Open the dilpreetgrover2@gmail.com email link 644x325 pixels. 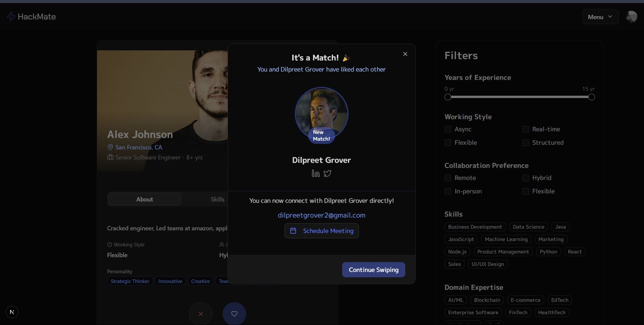pos(321,215)
